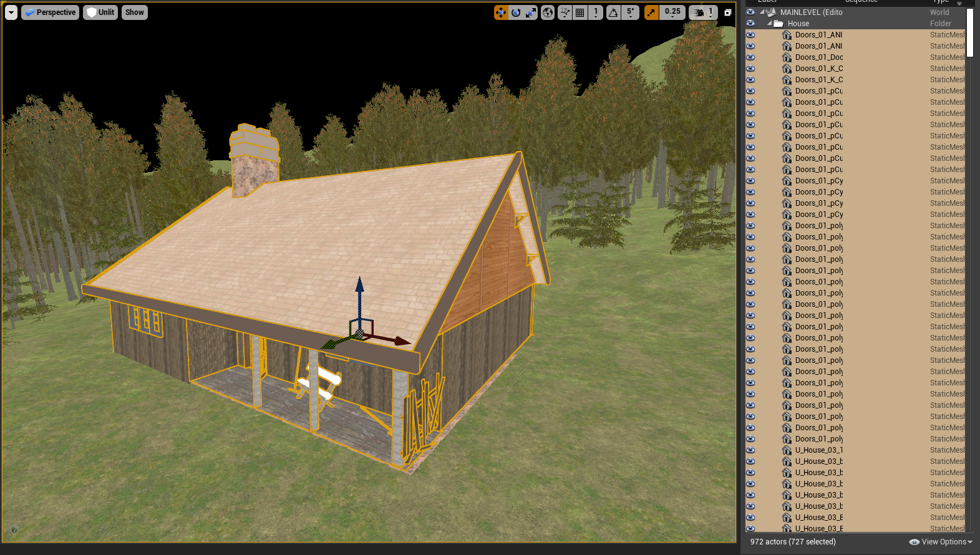Screen dimensions: 980x555
Task: Click the outliner vertical scrollbar thumb
Action: click(970, 32)
